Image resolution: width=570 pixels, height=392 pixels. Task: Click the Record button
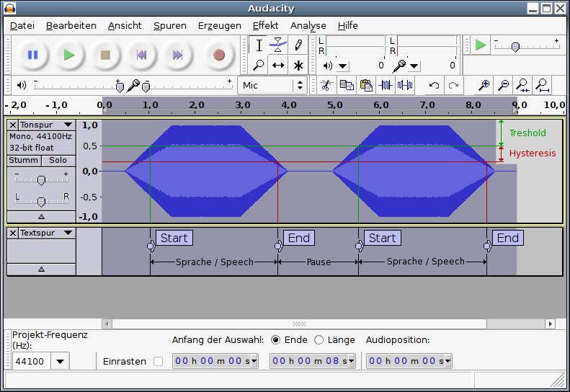click(x=219, y=55)
